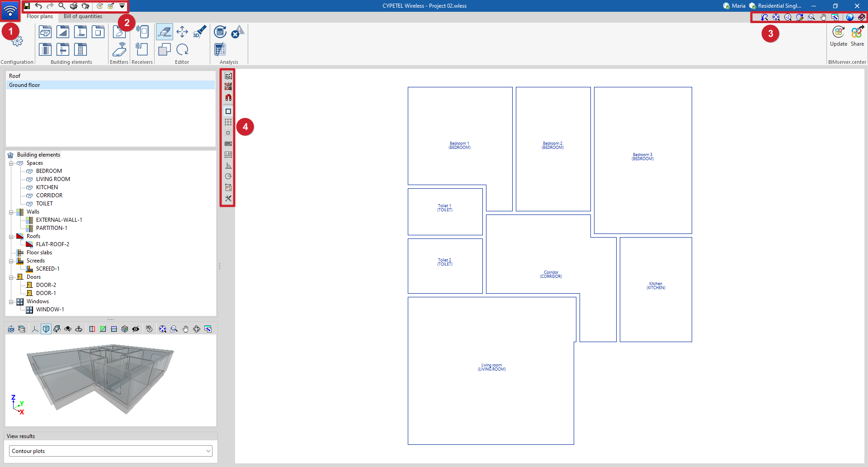Select the Floor plans tab
Screen dimensions: 868x467
click(x=40, y=16)
